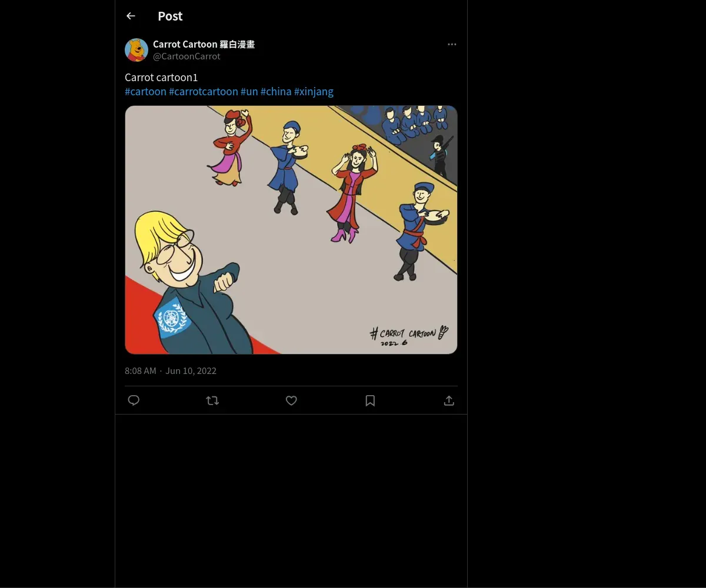Bookmark this post

click(x=370, y=400)
